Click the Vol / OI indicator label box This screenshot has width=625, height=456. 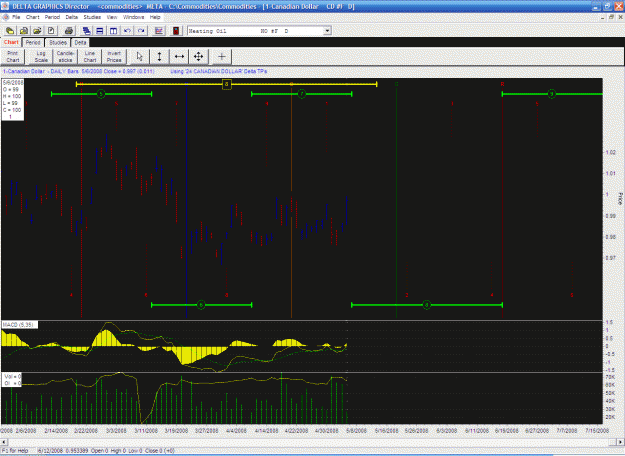coord(12,380)
